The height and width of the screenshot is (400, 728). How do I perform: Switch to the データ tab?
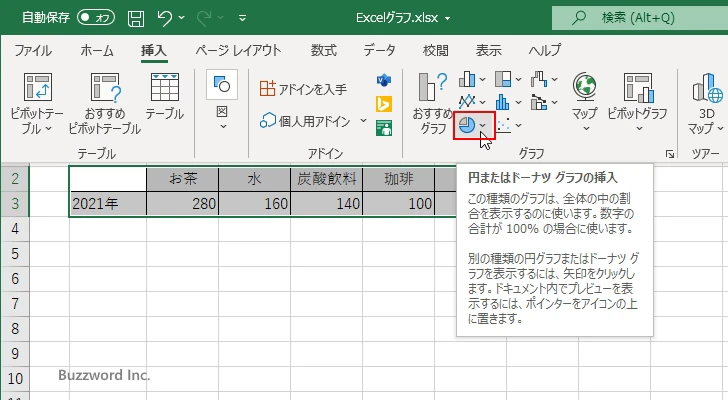pos(379,50)
